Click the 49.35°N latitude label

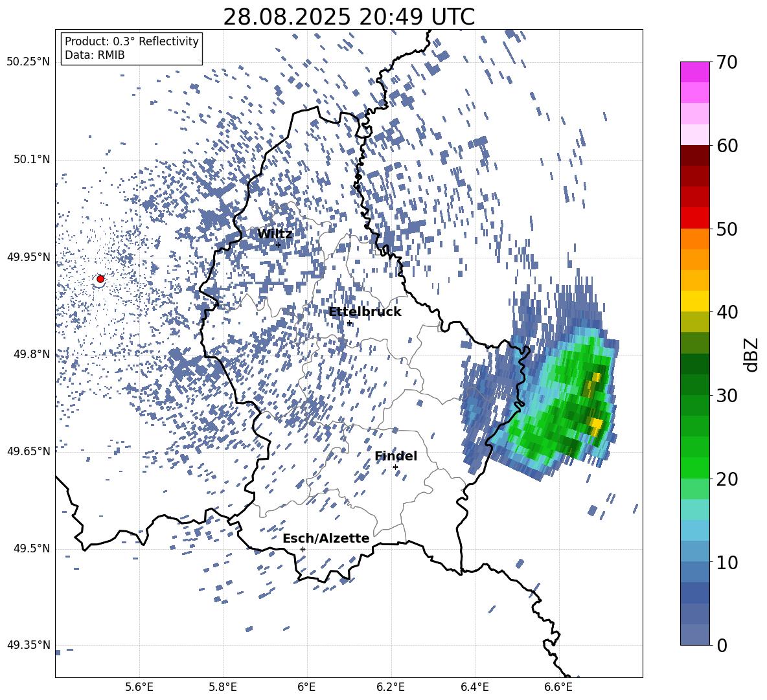pos(29,645)
